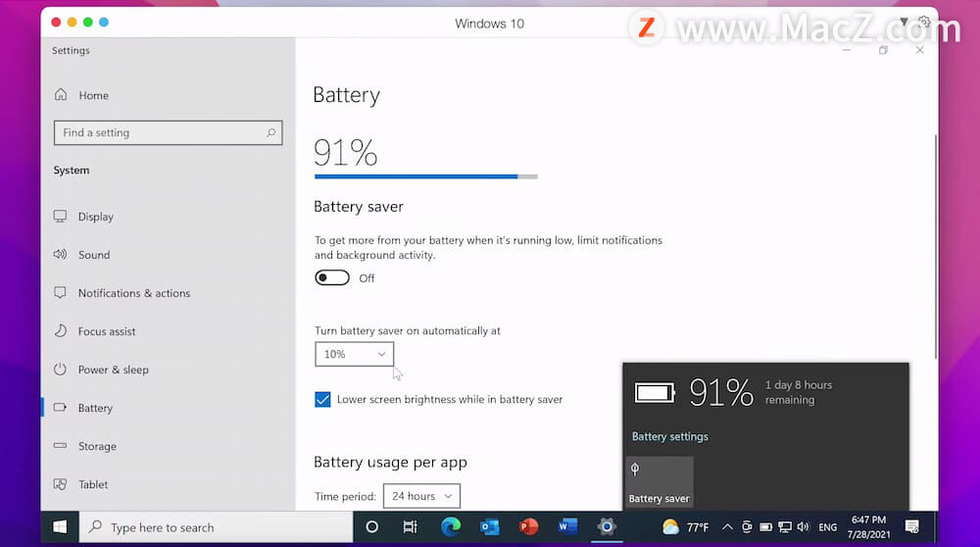Viewport: 980px width, 547px height.
Task: Open the clock showing 6:47 PM
Action: [868, 527]
